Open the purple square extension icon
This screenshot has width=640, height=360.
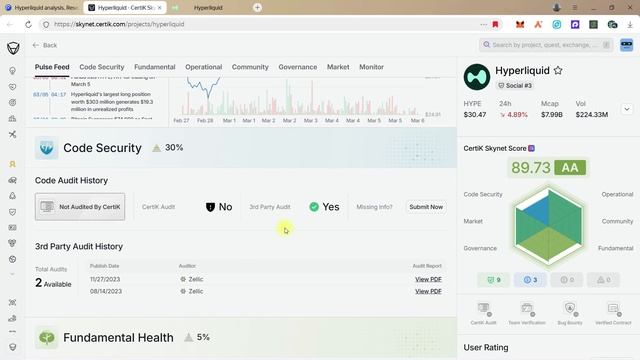pyautogui.click(x=575, y=24)
